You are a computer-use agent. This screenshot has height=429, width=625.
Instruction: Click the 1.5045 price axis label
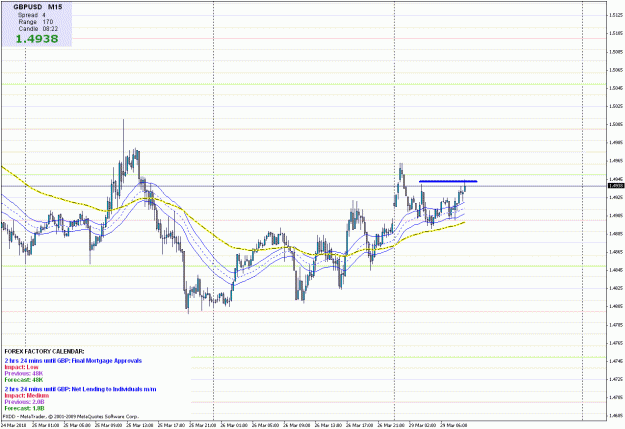[616, 88]
